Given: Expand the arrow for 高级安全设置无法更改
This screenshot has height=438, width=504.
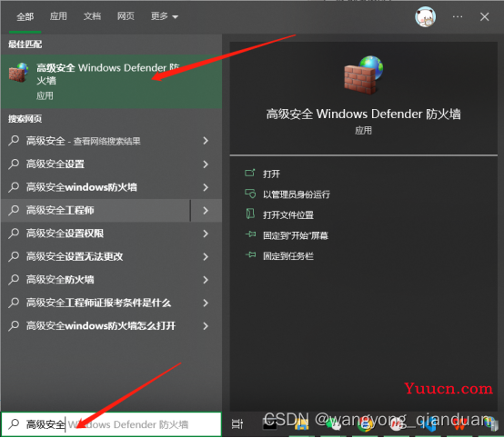Looking at the screenshot, I should (x=206, y=256).
